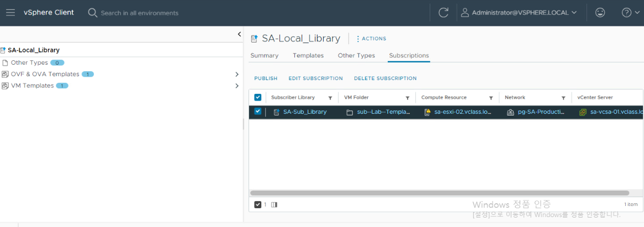Filter the VM Folder column
Viewport: 644px width, 227px height.
408,98
